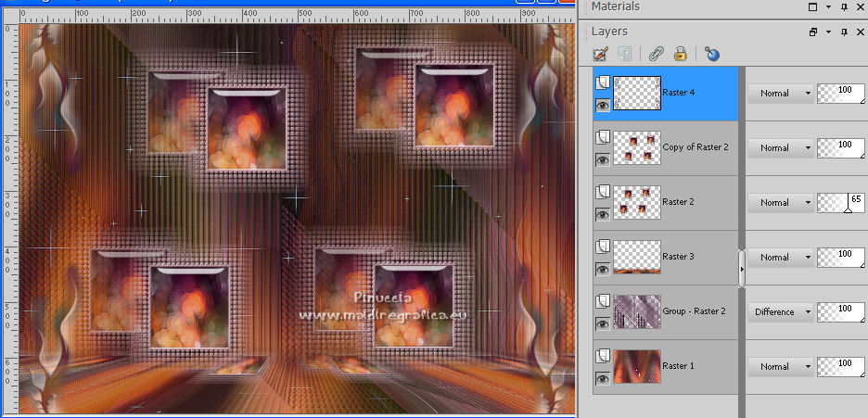Click the "Copy of Raster 2" layer name

point(696,147)
